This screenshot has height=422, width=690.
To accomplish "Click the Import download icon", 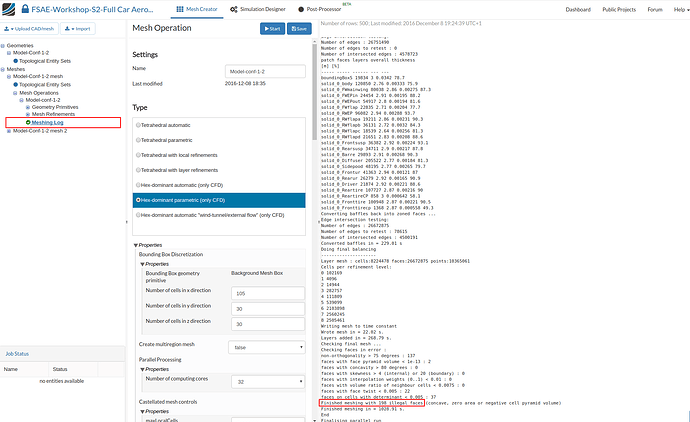I will pos(67,29).
